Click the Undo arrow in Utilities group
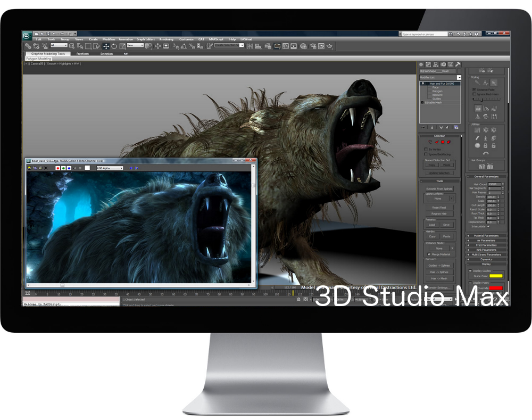 coord(485,153)
